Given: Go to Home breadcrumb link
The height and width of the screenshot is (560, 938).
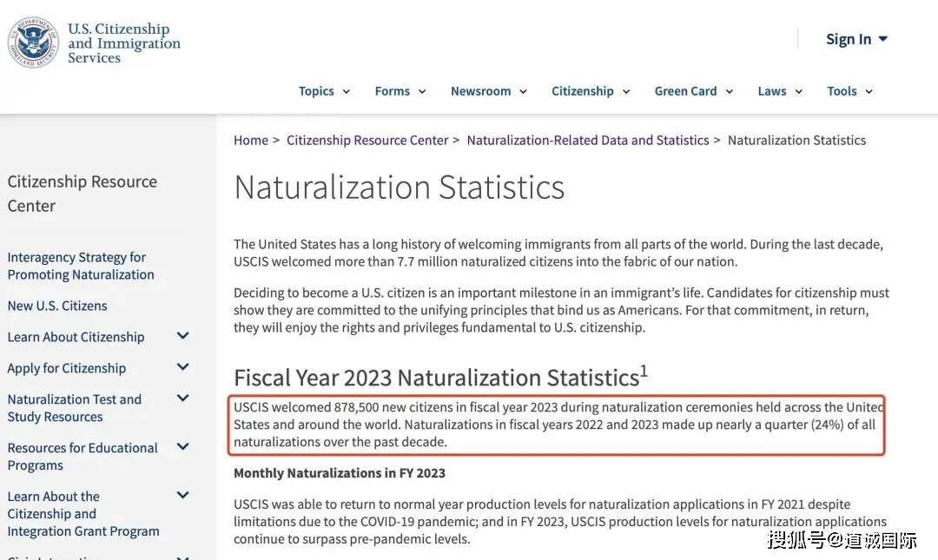Looking at the screenshot, I should coord(251,140).
